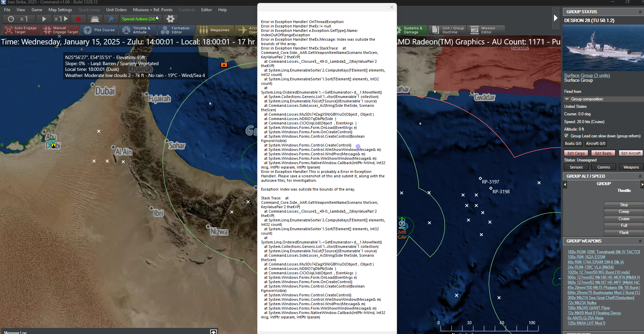Open Map Settings menu

(60, 10)
